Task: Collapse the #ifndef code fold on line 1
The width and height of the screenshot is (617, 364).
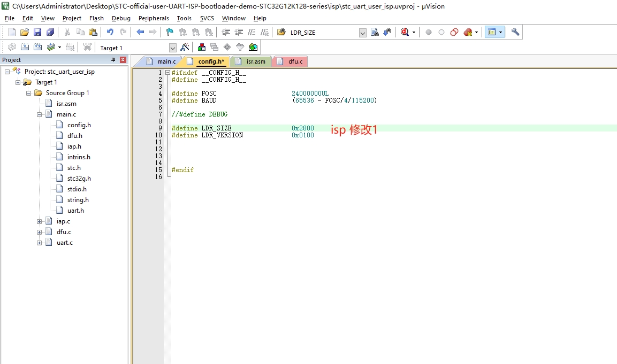Action: tap(167, 72)
